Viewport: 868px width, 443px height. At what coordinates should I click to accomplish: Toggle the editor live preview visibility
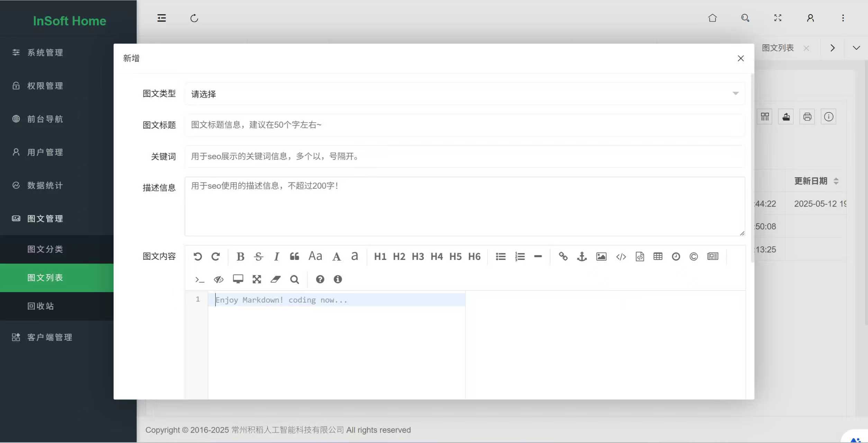(218, 279)
